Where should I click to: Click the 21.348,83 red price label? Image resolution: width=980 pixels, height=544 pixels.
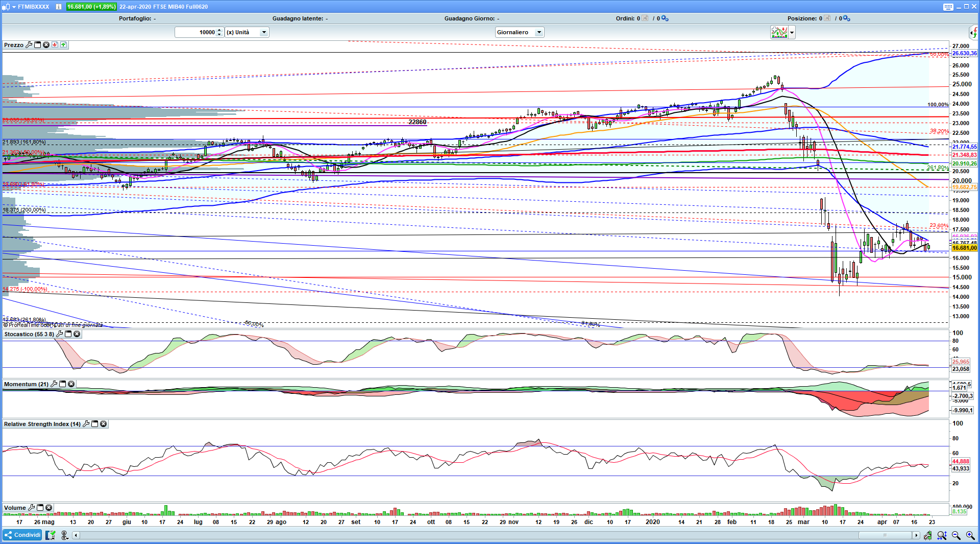[964, 155]
